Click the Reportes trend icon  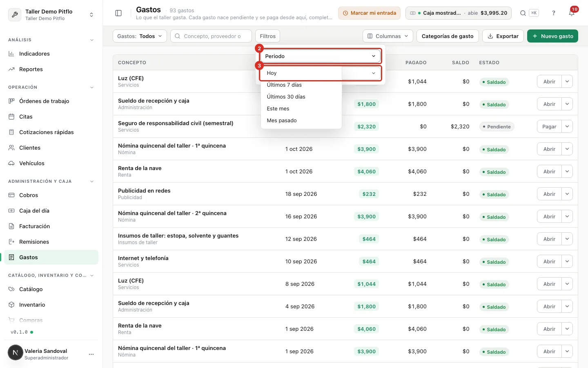coord(11,69)
